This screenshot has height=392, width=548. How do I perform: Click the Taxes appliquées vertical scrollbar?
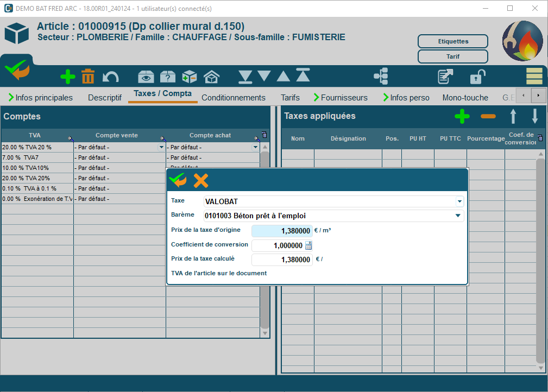540,261
